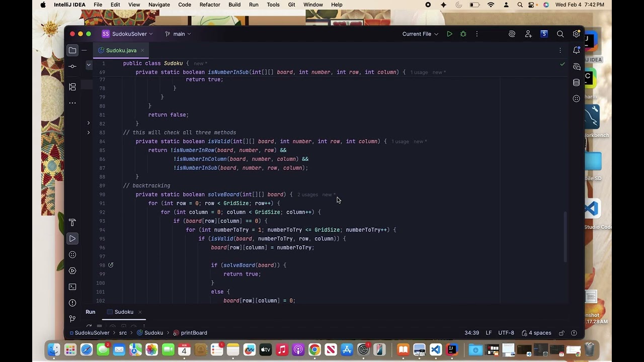
Task: Click '2 usages' hint on solveBoard
Action: pos(307,195)
